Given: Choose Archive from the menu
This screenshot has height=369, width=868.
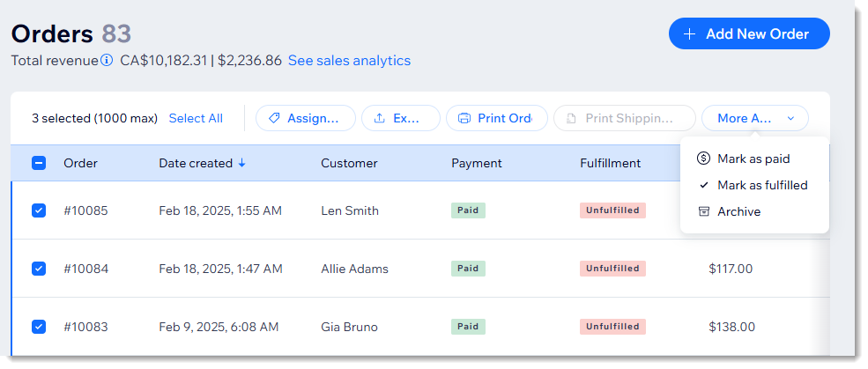Looking at the screenshot, I should [754, 212].
